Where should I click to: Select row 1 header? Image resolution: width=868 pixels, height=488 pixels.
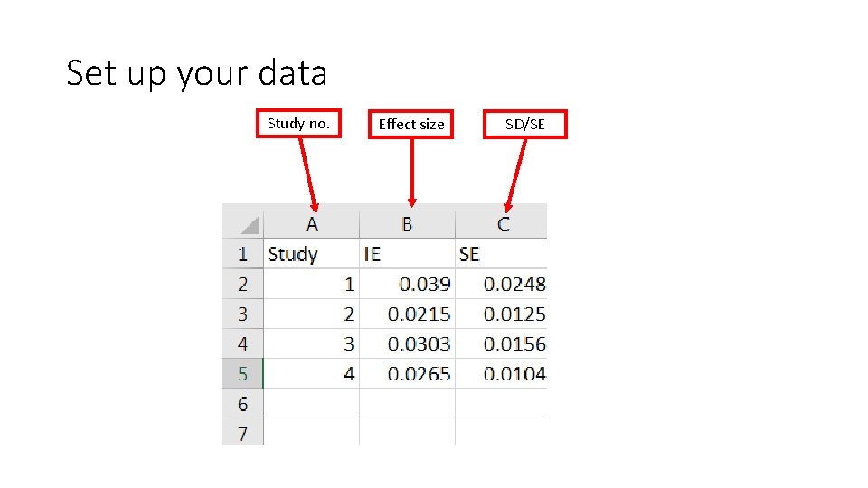point(242,254)
